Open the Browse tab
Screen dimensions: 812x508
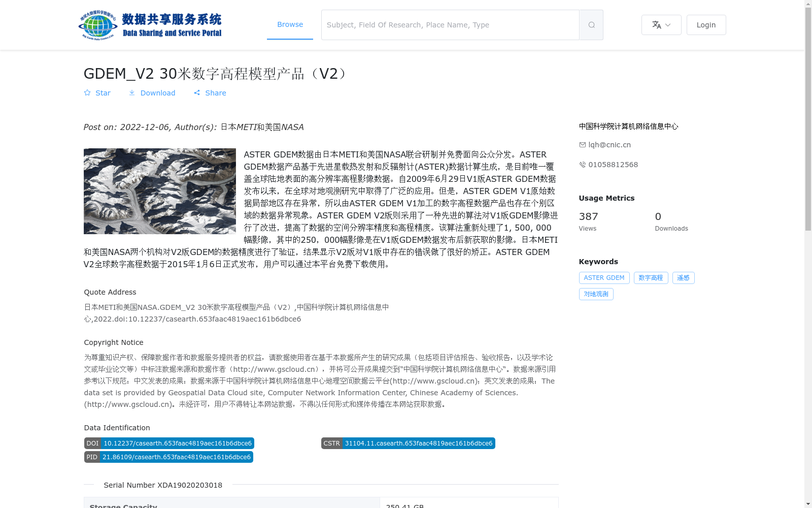coord(290,24)
